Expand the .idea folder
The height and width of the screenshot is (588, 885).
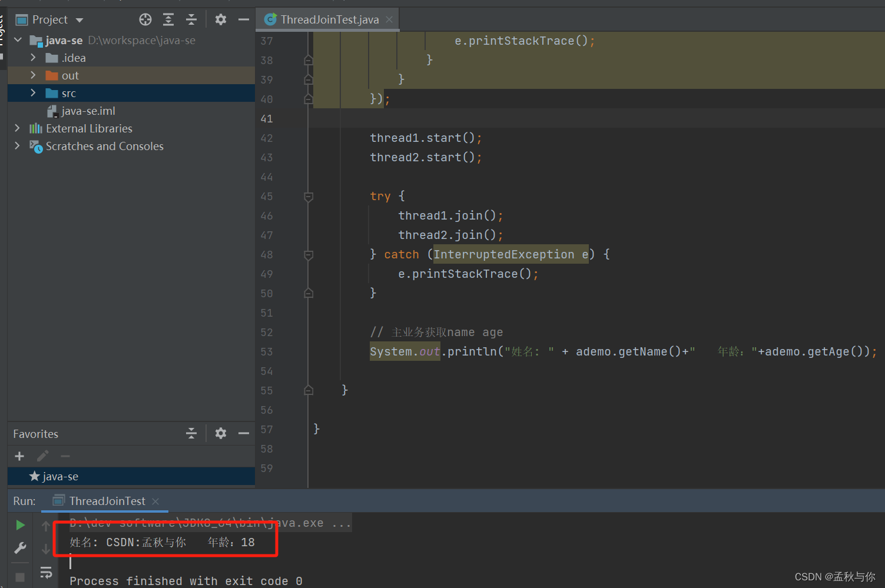coord(33,58)
